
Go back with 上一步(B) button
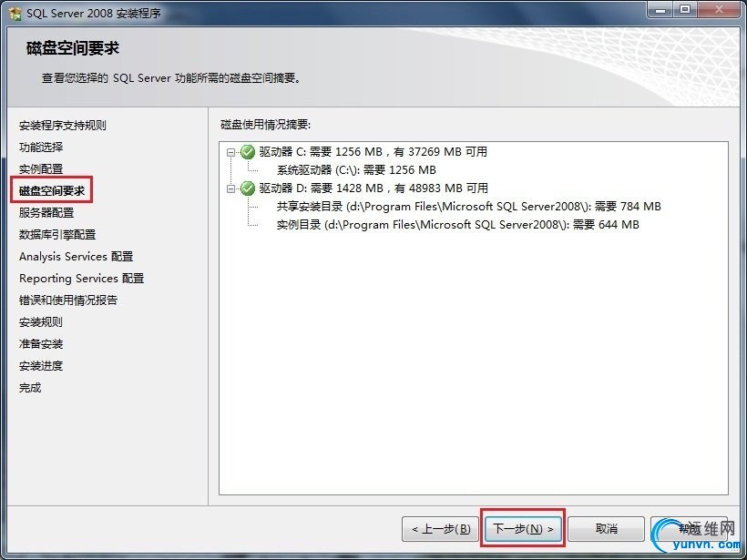pos(440,528)
